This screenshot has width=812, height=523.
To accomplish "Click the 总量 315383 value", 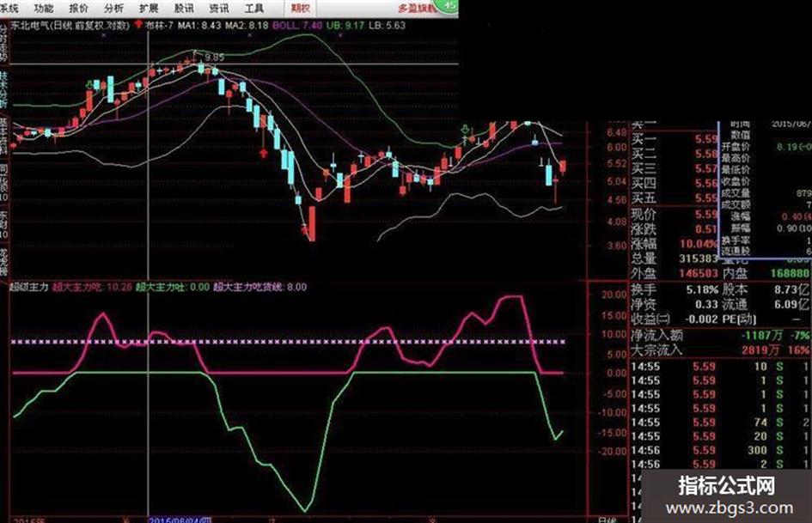I will pyautogui.click(x=698, y=258).
